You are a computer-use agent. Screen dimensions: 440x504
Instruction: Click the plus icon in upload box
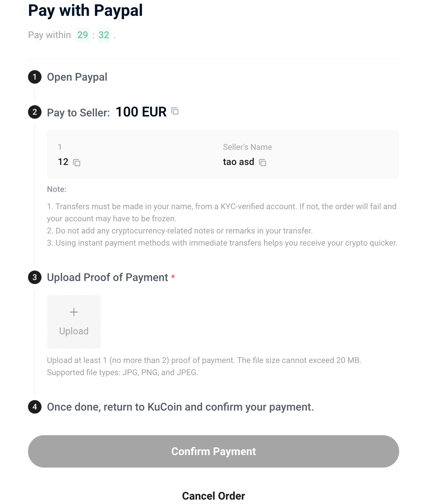[x=74, y=312]
